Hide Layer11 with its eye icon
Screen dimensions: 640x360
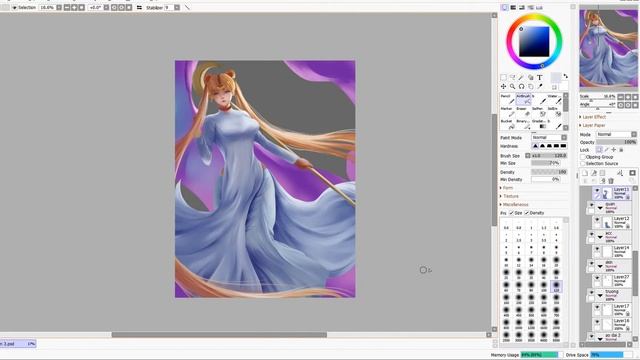[x=597, y=191]
